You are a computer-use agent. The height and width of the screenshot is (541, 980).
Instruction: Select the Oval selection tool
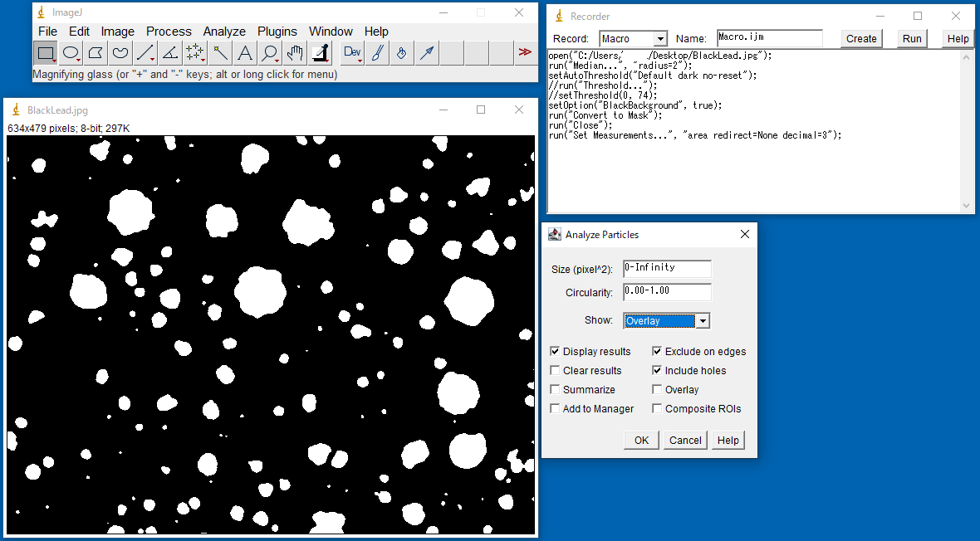[x=71, y=53]
